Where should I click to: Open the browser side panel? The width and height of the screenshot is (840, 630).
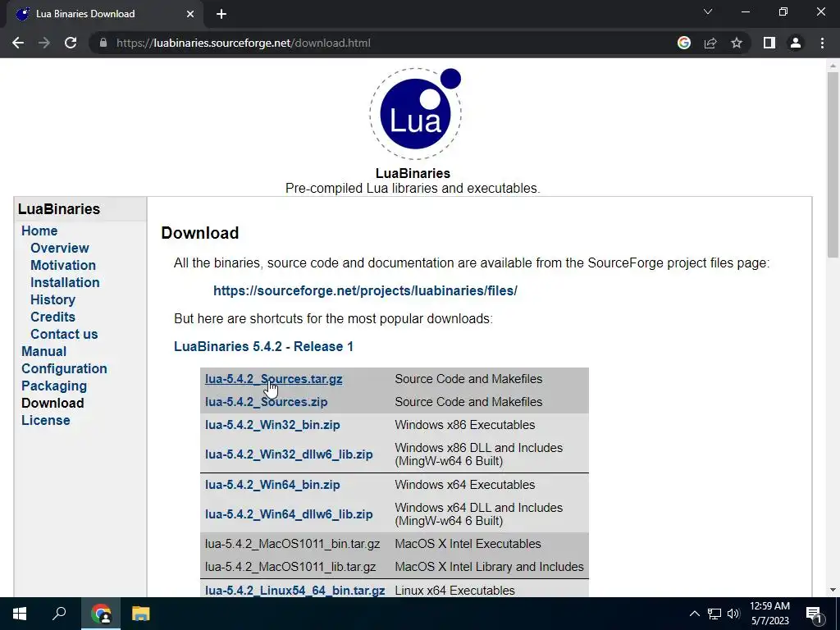pos(769,43)
